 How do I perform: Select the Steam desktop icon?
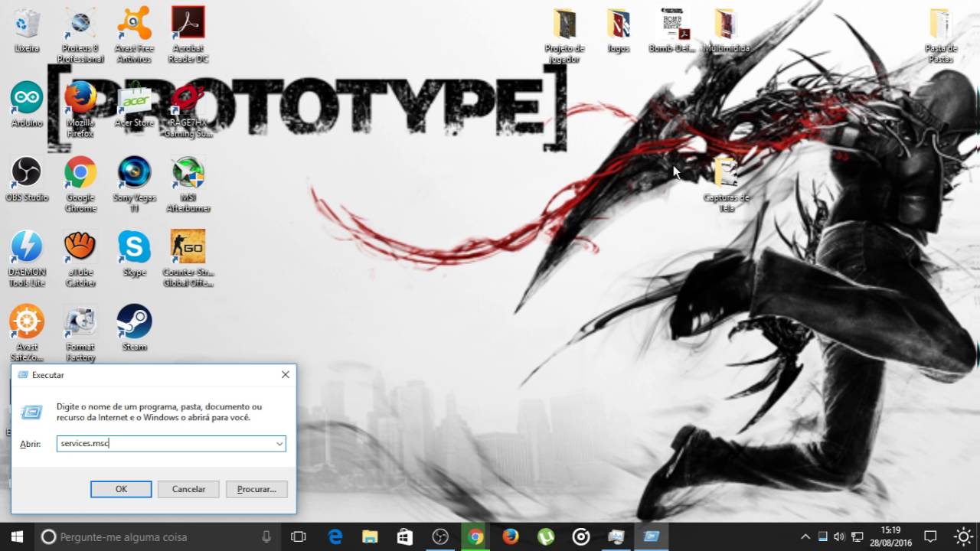tap(134, 328)
